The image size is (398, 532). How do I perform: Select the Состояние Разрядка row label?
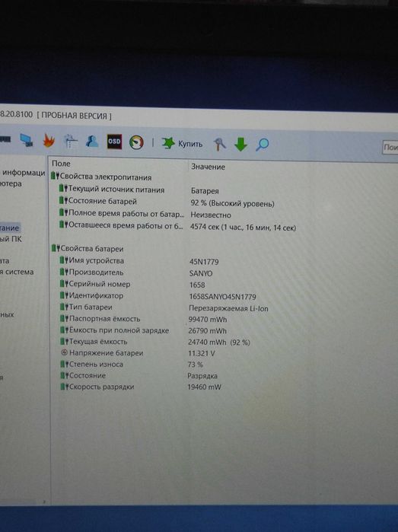point(88,375)
